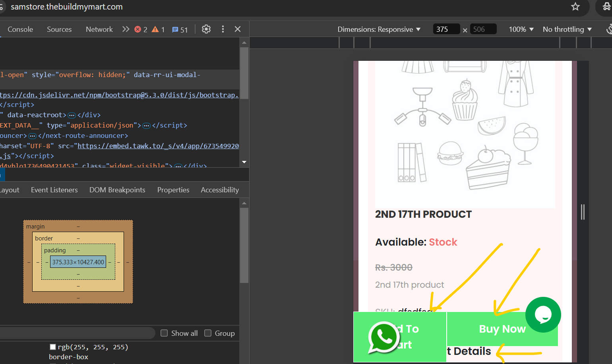Click the elements panel scroll-down arrow
This screenshot has width=612, height=364.
[x=244, y=162]
